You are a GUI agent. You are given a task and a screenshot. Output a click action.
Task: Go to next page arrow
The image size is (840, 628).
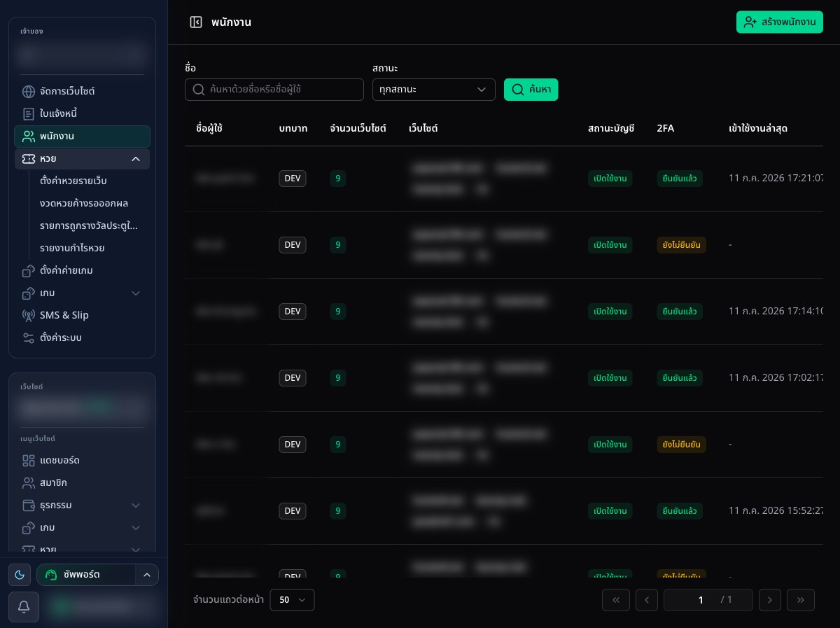tap(770, 600)
